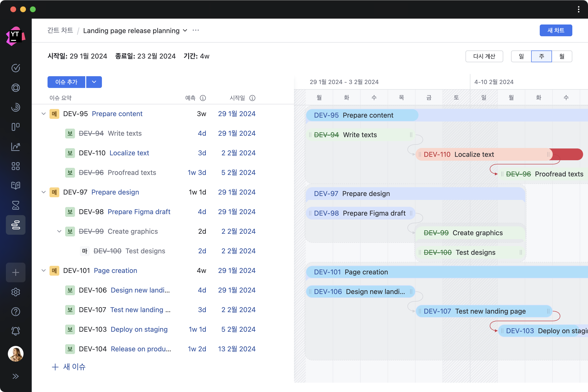Click the 다시 계산 button

click(x=484, y=56)
